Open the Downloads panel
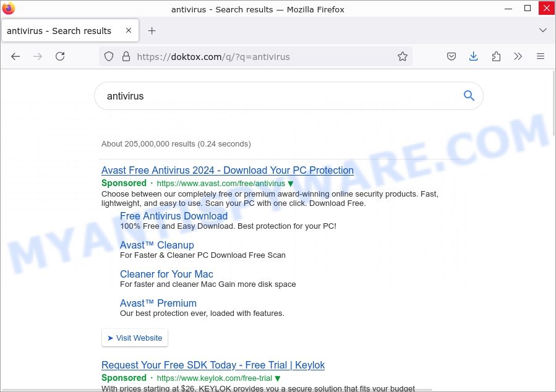Screen dimensions: 556x392 pos(473,56)
